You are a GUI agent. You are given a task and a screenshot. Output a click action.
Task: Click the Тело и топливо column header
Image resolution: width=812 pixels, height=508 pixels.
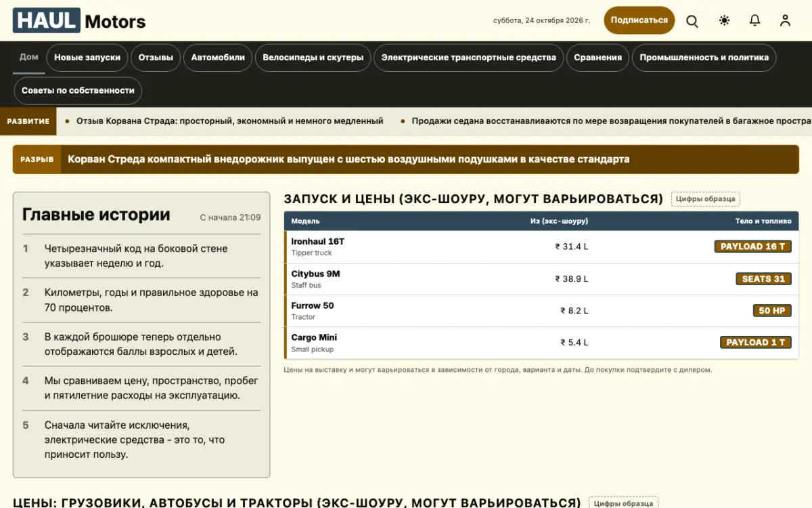[763, 221]
